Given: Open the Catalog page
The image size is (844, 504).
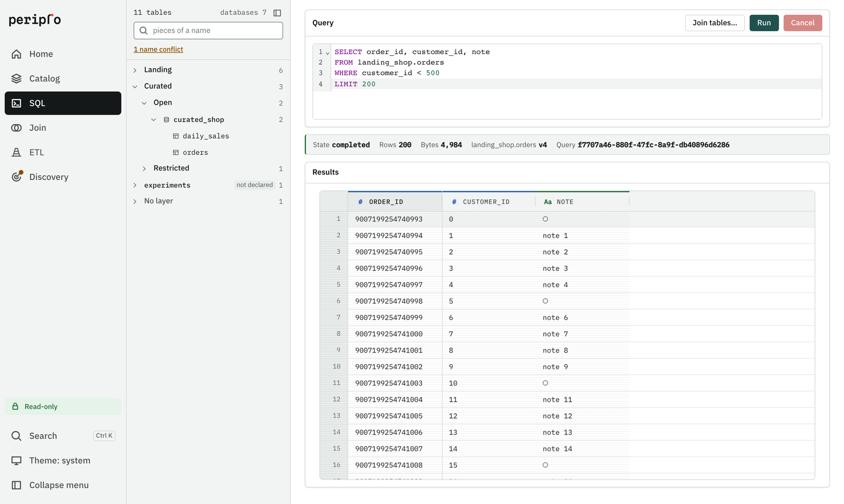Looking at the screenshot, I should coord(63,79).
